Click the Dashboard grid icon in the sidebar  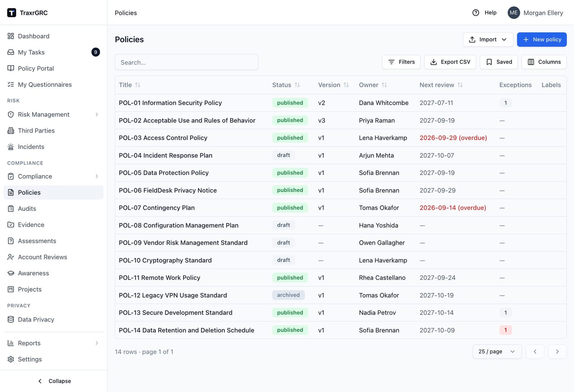pyautogui.click(x=11, y=36)
